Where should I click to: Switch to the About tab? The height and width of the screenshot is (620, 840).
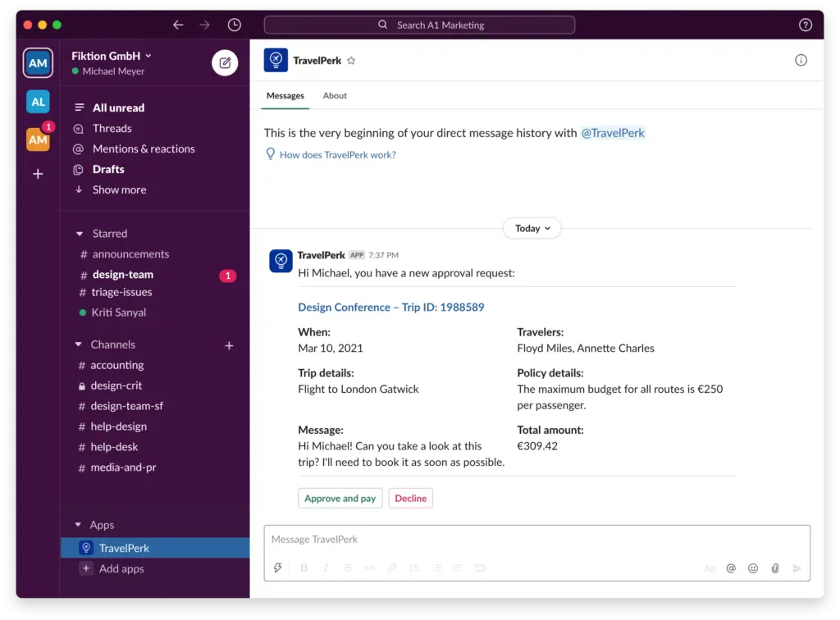pyautogui.click(x=335, y=96)
